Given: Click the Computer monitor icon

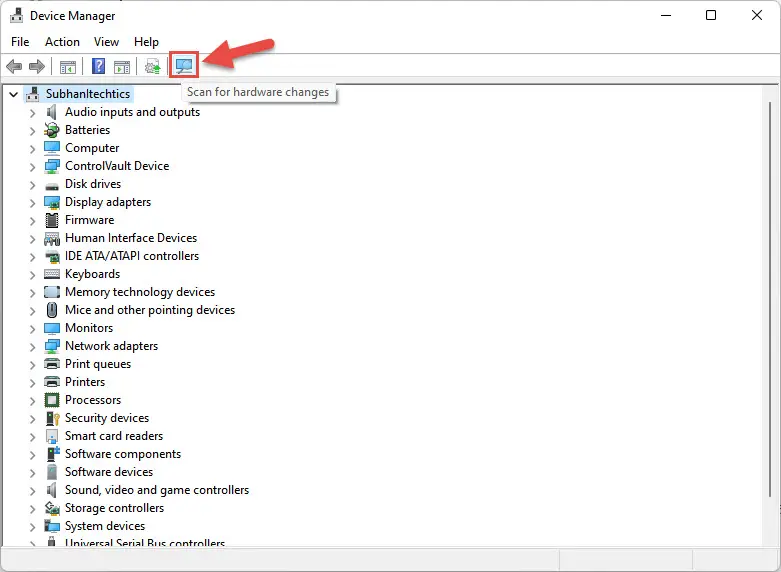Looking at the screenshot, I should (x=52, y=148).
